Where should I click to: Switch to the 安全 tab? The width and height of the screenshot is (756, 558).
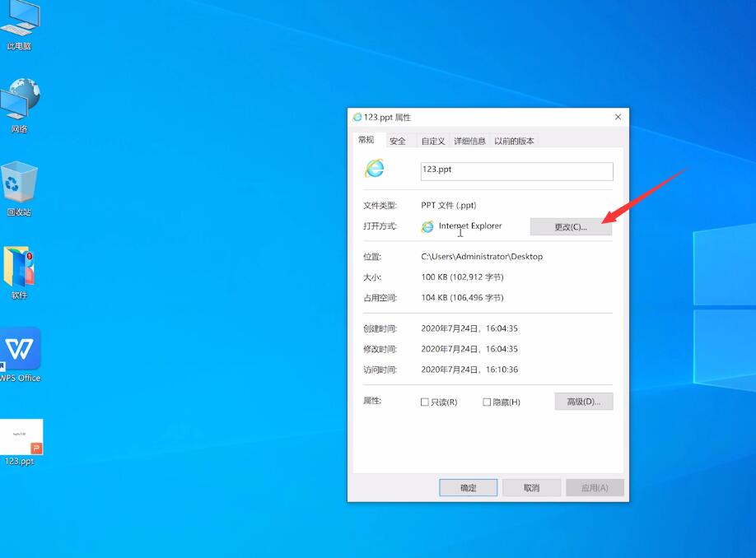pyautogui.click(x=398, y=142)
